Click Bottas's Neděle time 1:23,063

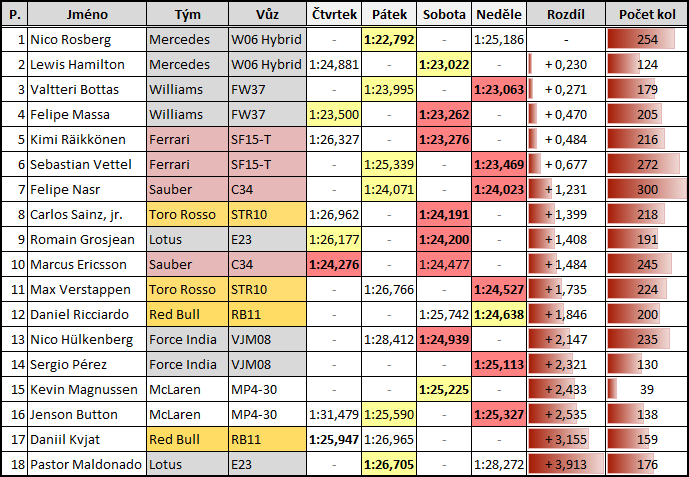coord(499,90)
